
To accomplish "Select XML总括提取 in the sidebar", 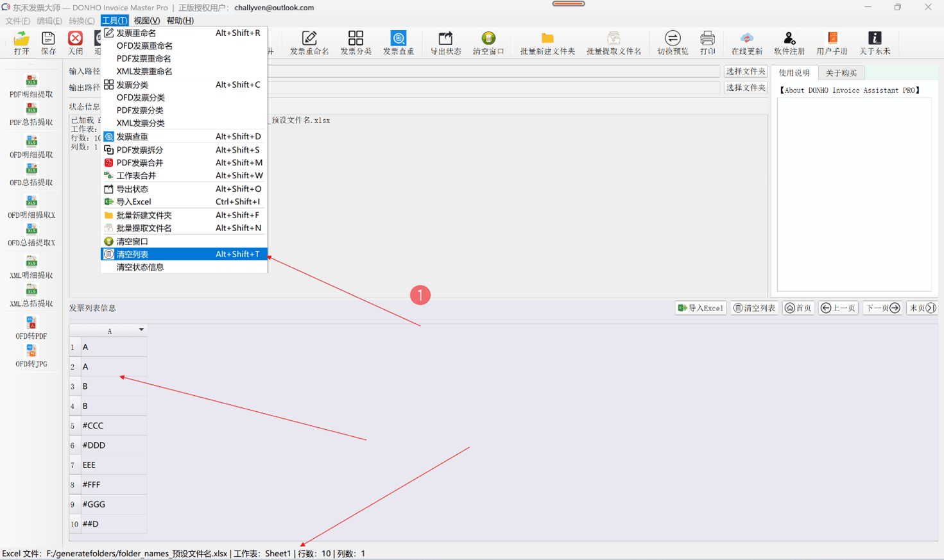I will pyautogui.click(x=31, y=295).
